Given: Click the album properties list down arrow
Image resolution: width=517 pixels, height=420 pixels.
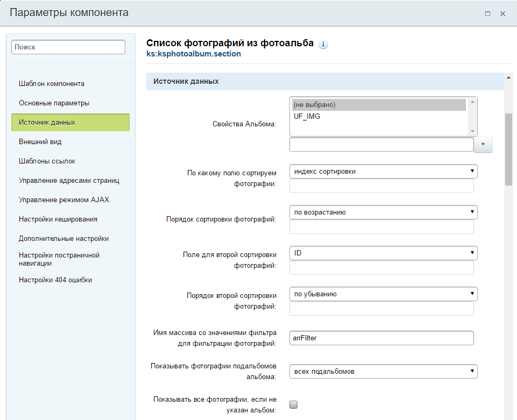Looking at the screenshot, I should coord(472,131).
